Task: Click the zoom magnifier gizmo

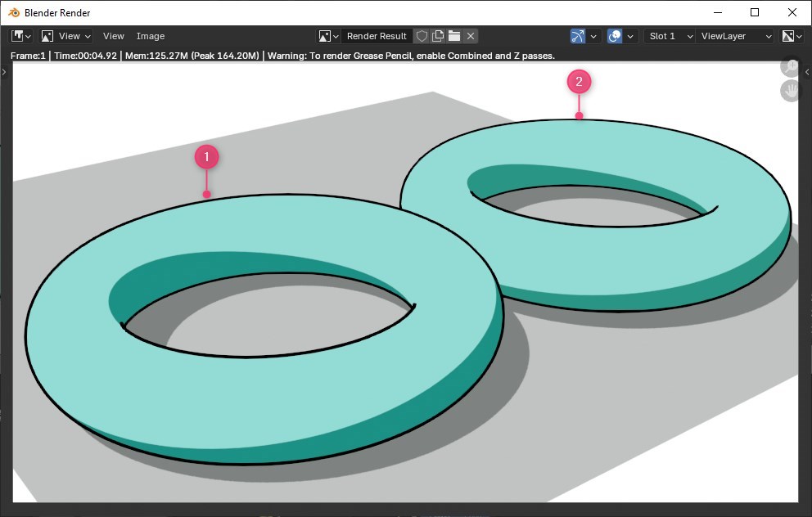Action: click(791, 66)
